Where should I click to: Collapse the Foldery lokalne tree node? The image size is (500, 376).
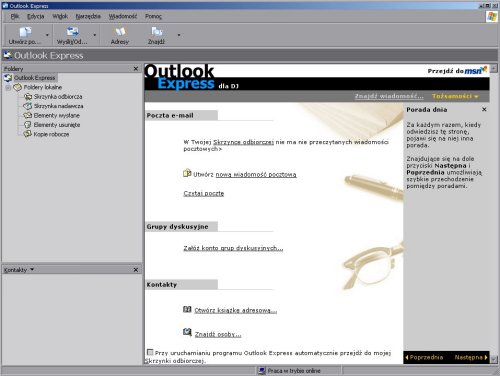click(x=8, y=88)
